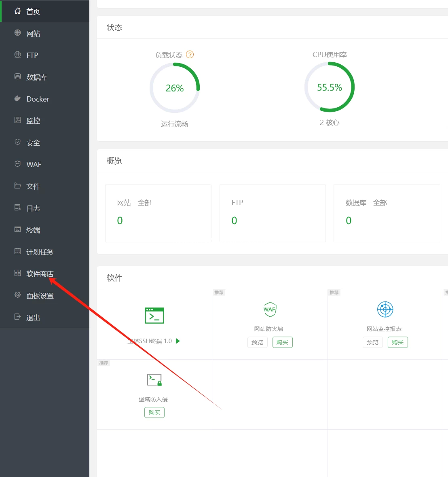Open the Docker whale icon in sidebar
Viewport: 448px width, 477px height.
18,98
